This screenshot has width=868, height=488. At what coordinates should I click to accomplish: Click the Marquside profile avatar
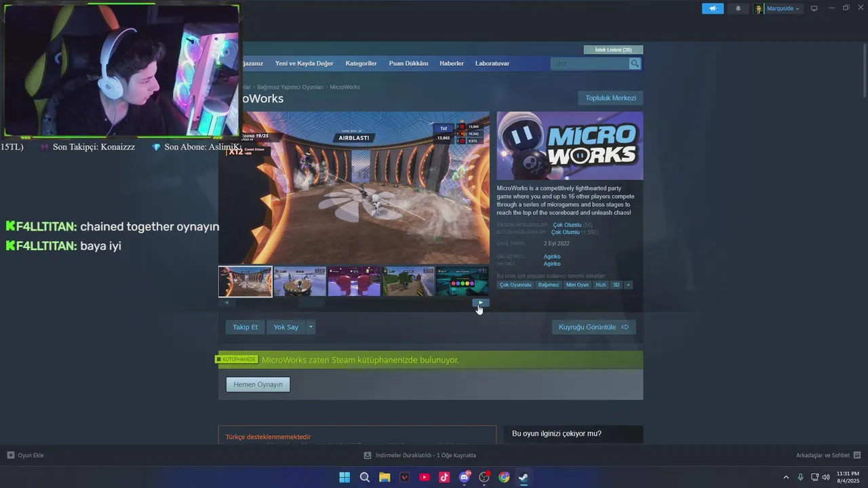coord(759,9)
